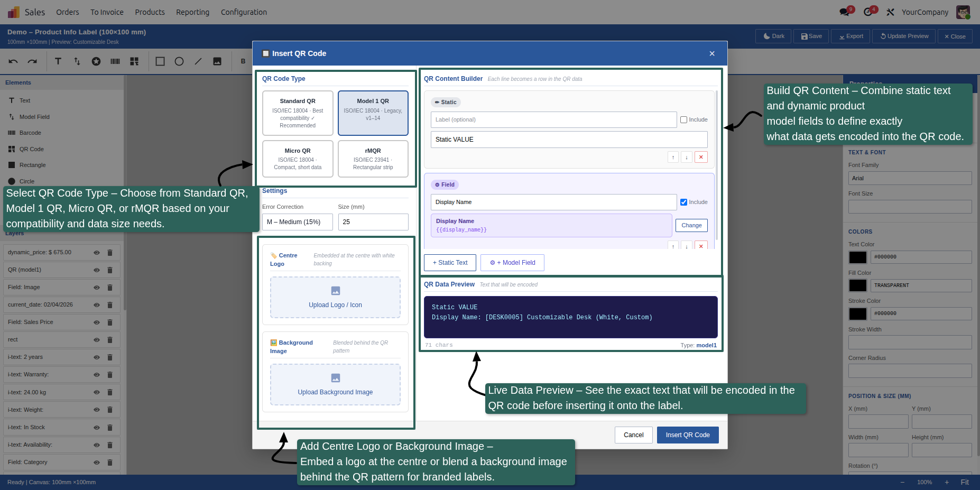980x490 pixels.
Task: Click Cancel in the dialog
Action: point(633,435)
